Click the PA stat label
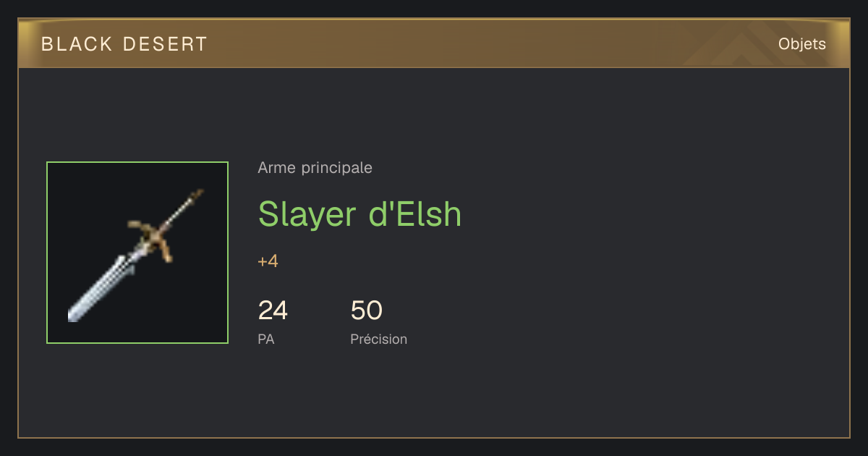868x456 pixels. (266, 339)
